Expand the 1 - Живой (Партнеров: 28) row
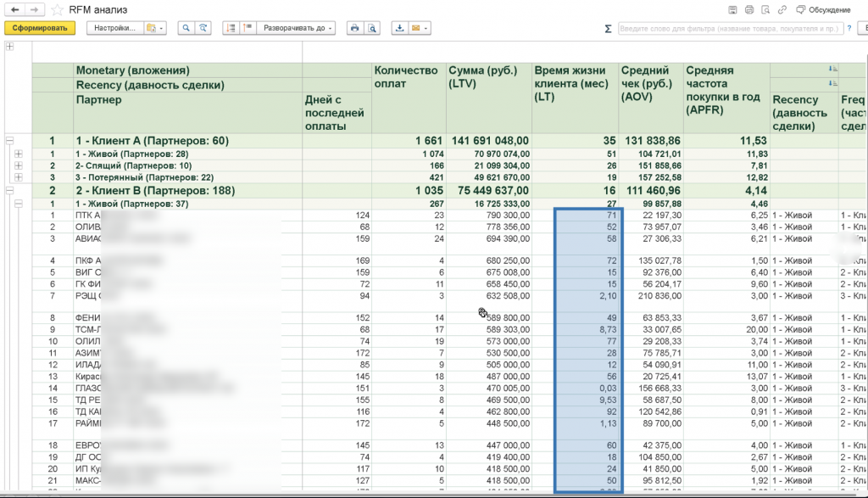Screen dimensions: 868x498 point(19,154)
